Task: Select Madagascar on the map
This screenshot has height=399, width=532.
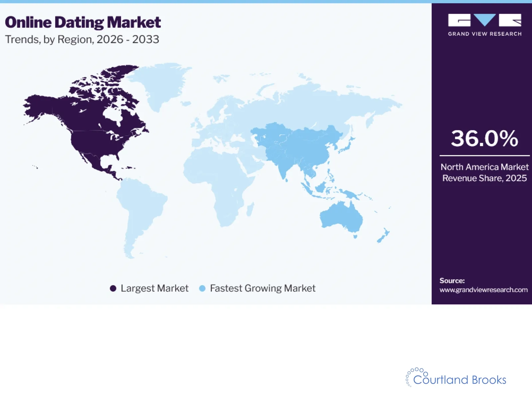Action: pos(250,209)
